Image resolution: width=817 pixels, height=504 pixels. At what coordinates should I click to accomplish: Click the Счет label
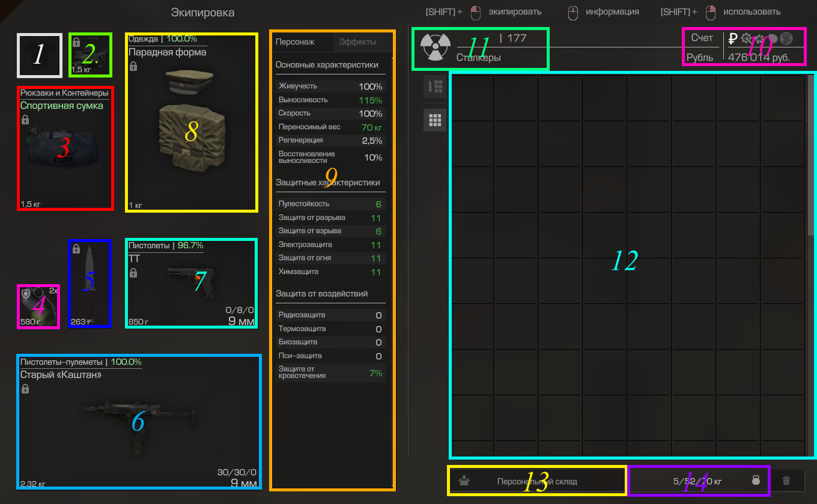[x=702, y=38]
